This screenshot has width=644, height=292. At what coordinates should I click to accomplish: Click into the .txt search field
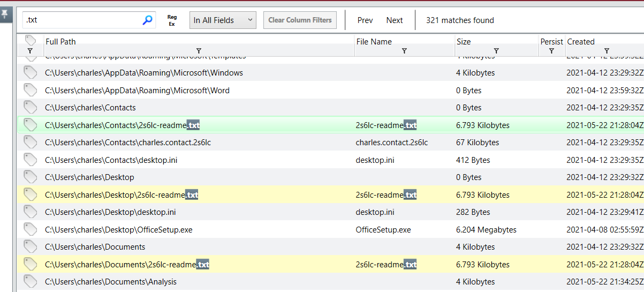click(83, 20)
